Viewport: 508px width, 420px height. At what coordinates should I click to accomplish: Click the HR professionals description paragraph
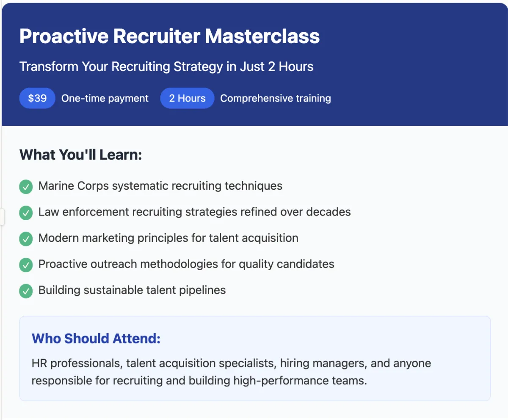pyautogui.click(x=232, y=372)
